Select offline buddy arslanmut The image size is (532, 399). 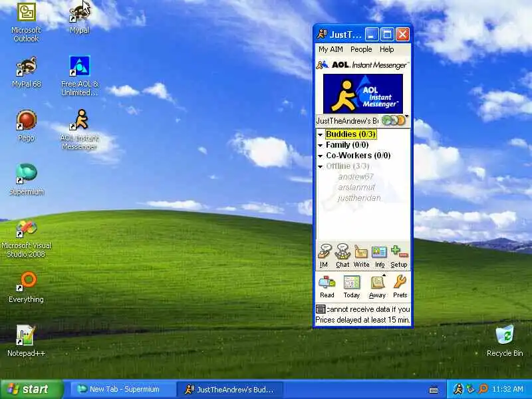pyautogui.click(x=356, y=188)
